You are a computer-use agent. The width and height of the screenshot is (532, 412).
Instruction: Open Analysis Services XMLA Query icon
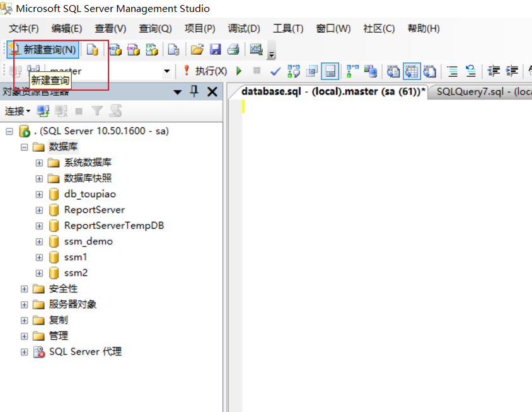152,50
